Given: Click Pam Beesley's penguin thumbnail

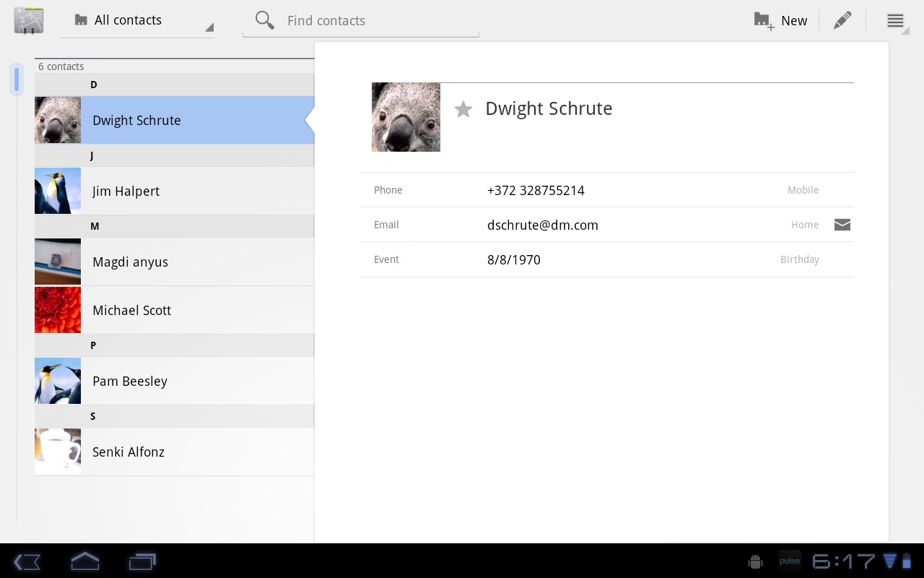Looking at the screenshot, I should pyautogui.click(x=58, y=381).
